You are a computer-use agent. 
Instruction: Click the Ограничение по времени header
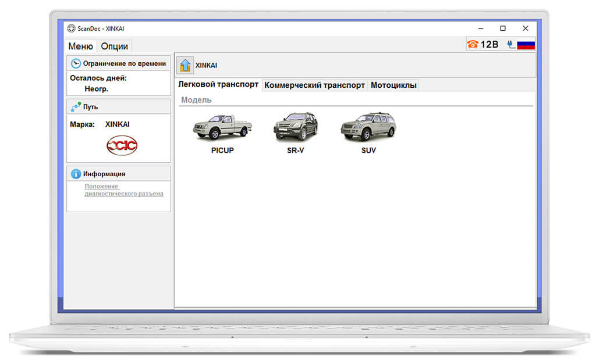click(x=119, y=63)
